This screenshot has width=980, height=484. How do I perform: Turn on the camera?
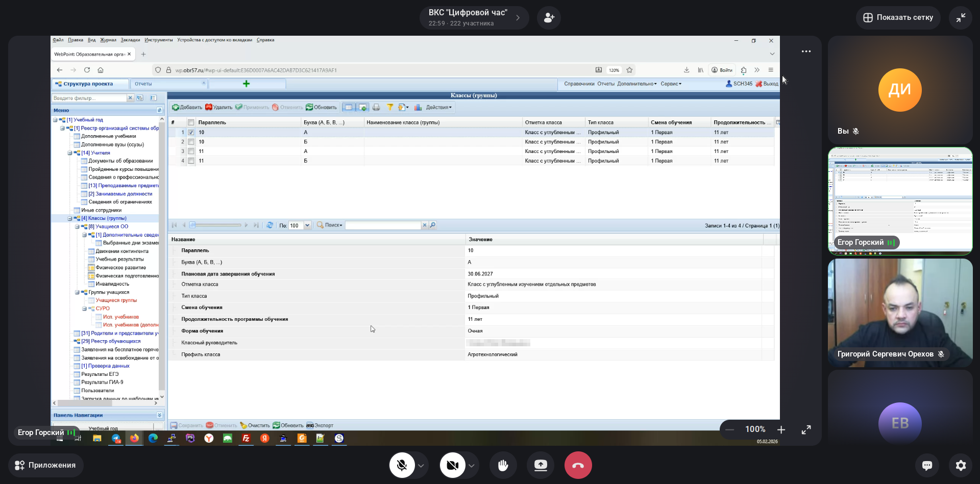[452, 465]
